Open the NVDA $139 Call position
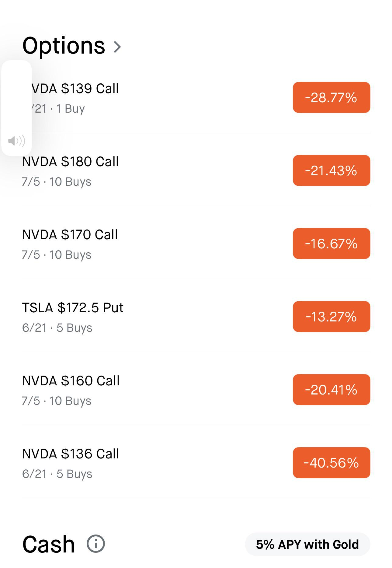 coord(196,97)
